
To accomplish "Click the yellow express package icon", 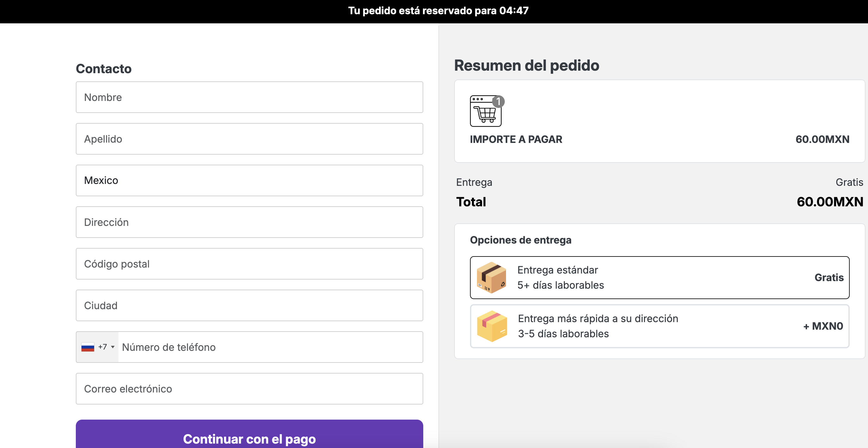I will [x=492, y=326].
